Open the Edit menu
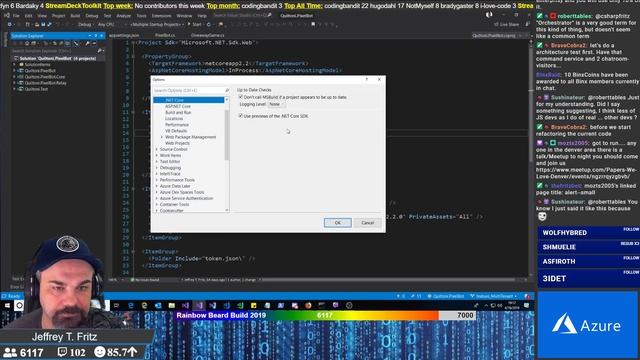640x360 pixels. pos(28,16)
